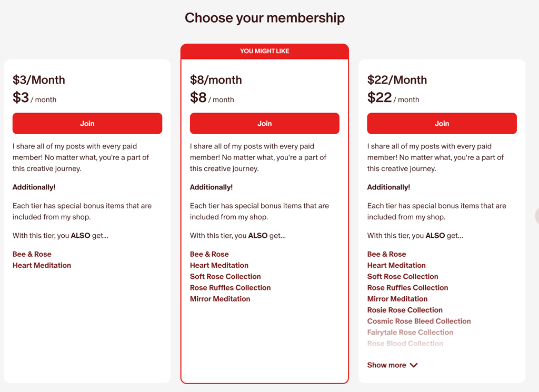
Task: Click the Fairytale Rose Collection link
Action: tap(410, 333)
